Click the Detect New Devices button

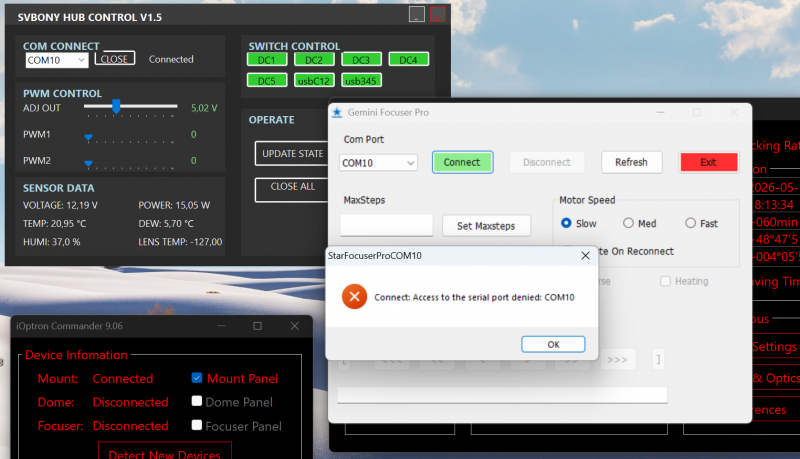[x=164, y=453]
